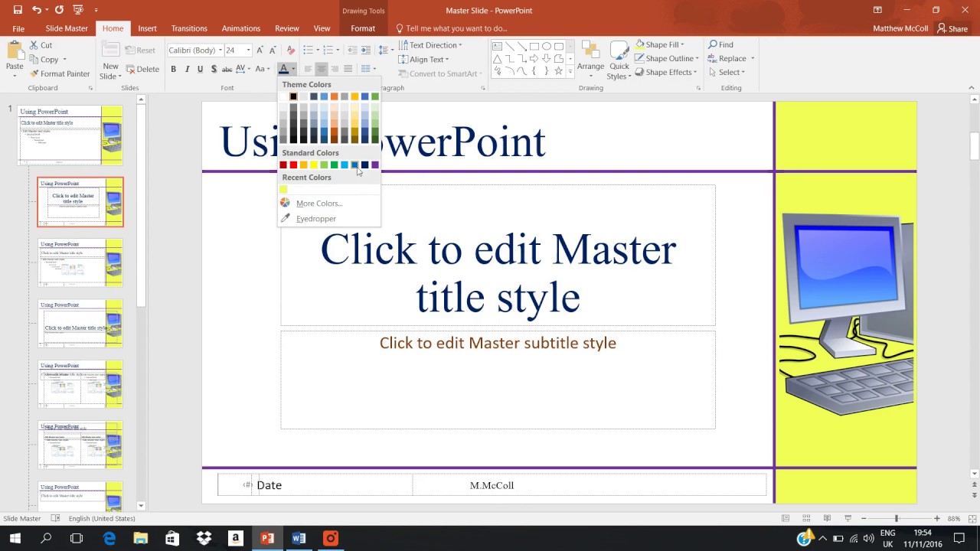The width and height of the screenshot is (980, 551).
Task: Click the Undo arrow icon
Action: click(x=37, y=10)
